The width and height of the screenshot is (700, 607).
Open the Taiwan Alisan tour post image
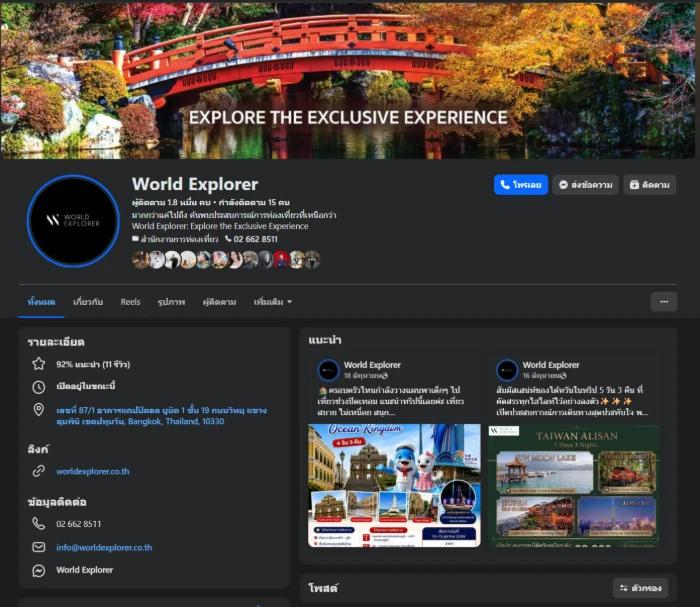click(574, 486)
